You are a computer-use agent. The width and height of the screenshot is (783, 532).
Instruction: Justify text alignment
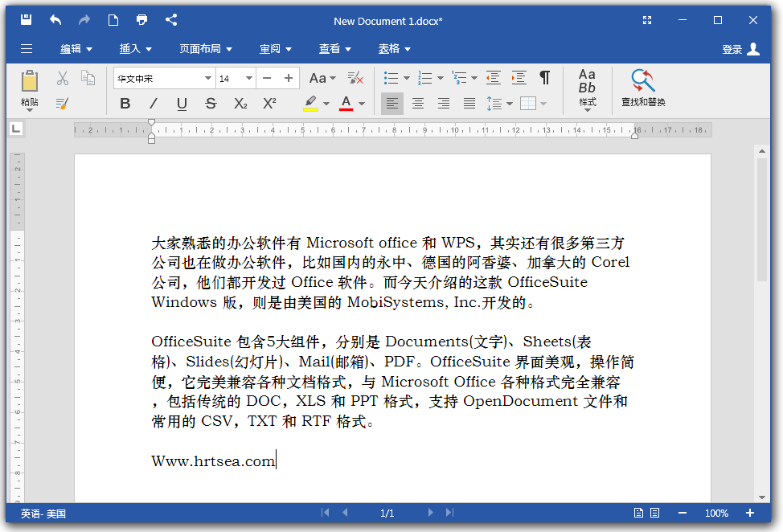[x=469, y=104]
